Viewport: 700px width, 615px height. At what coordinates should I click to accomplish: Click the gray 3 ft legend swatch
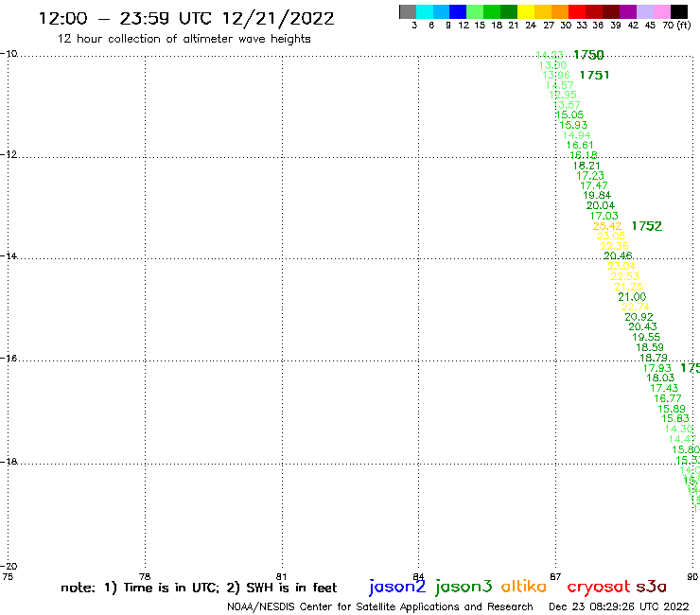coord(408,11)
